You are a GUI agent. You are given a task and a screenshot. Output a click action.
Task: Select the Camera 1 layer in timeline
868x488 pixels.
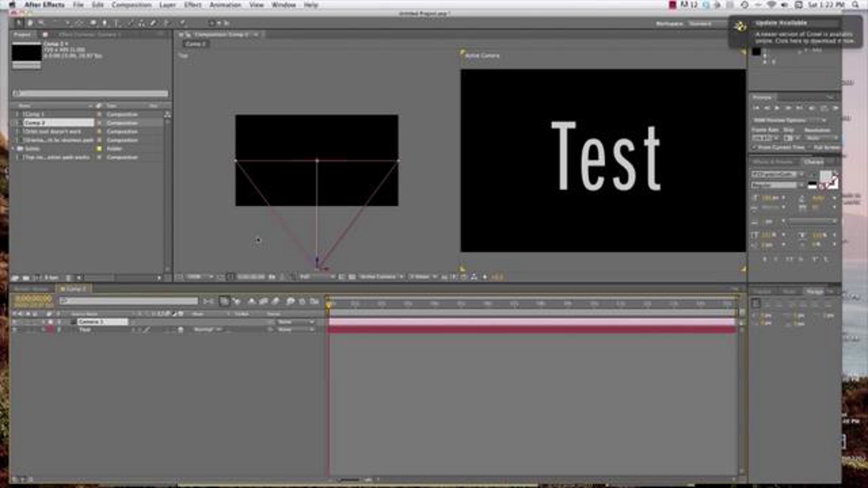click(x=102, y=322)
